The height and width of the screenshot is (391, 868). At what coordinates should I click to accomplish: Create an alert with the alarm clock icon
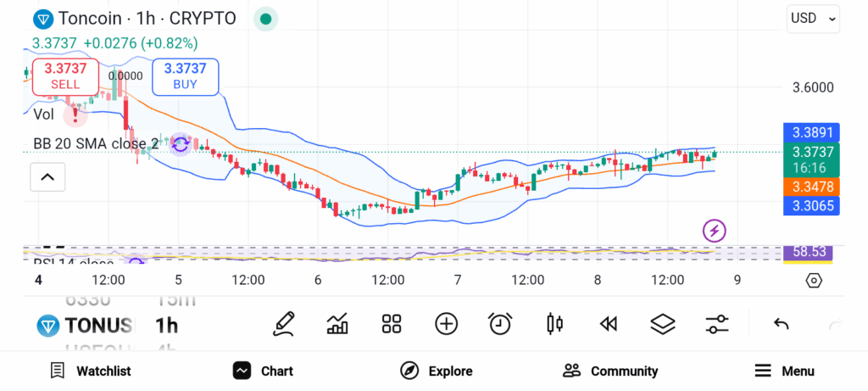click(500, 323)
